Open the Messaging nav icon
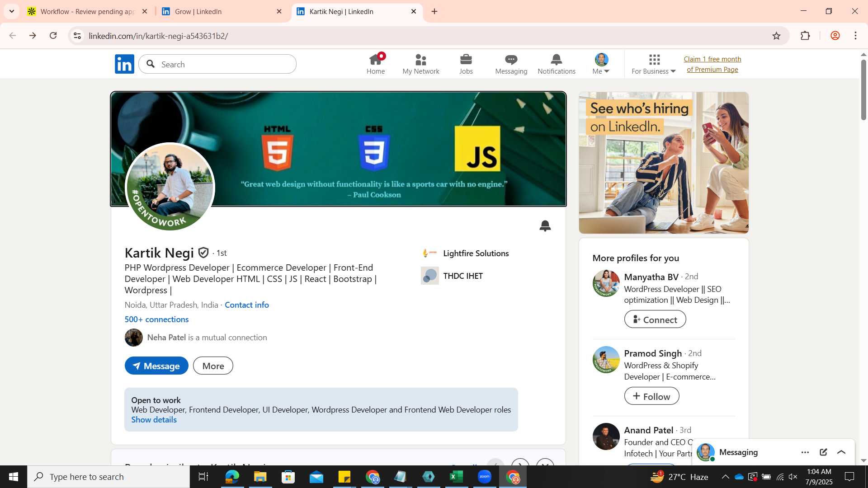 pos(511,64)
